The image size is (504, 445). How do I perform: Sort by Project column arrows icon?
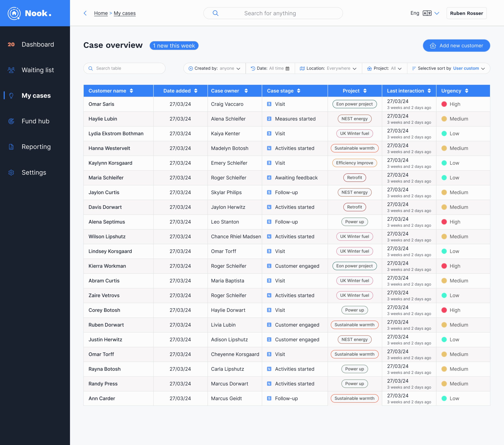point(365,91)
